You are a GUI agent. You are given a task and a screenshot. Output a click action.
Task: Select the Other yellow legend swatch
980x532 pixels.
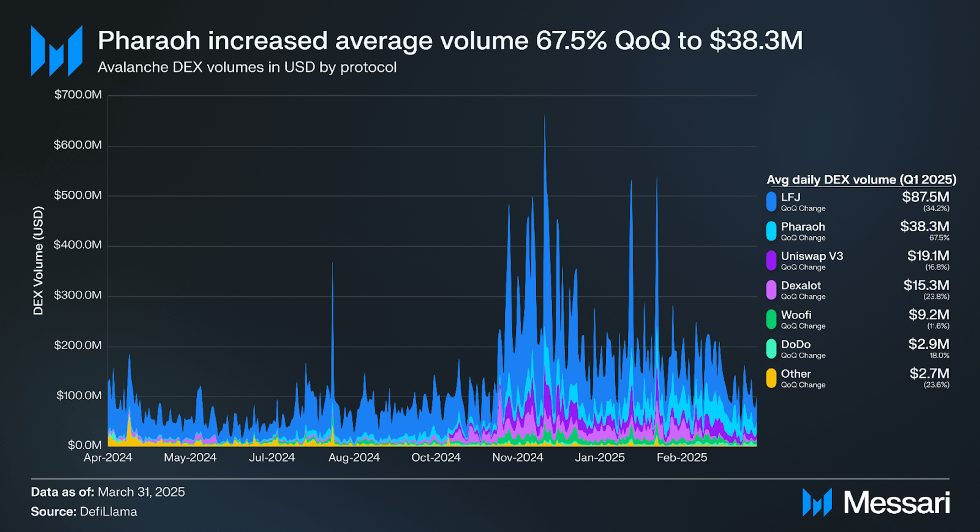(x=771, y=378)
